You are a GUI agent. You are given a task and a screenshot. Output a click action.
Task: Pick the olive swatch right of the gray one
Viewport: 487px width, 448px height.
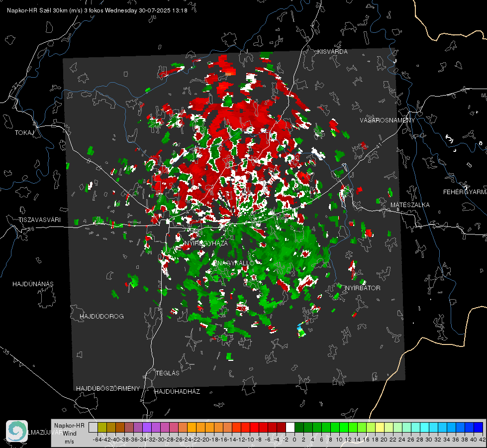tap(102, 427)
